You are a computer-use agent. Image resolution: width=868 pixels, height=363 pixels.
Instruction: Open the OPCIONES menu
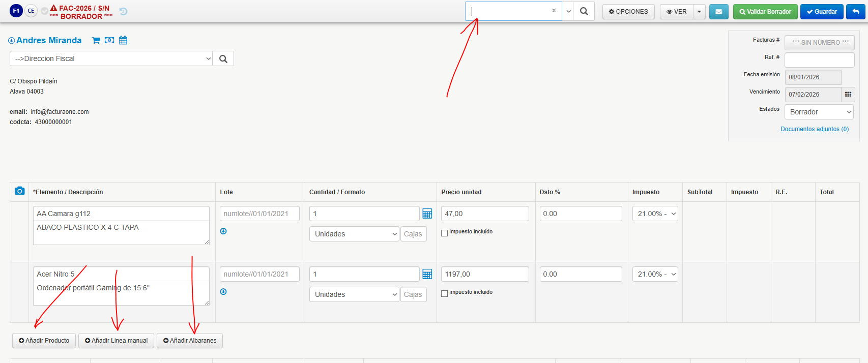628,12
